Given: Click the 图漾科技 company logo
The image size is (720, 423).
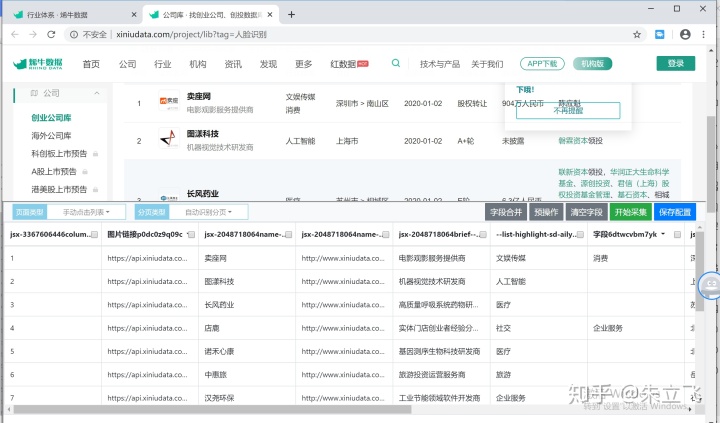Looking at the screenshot, I should (169, 138).
